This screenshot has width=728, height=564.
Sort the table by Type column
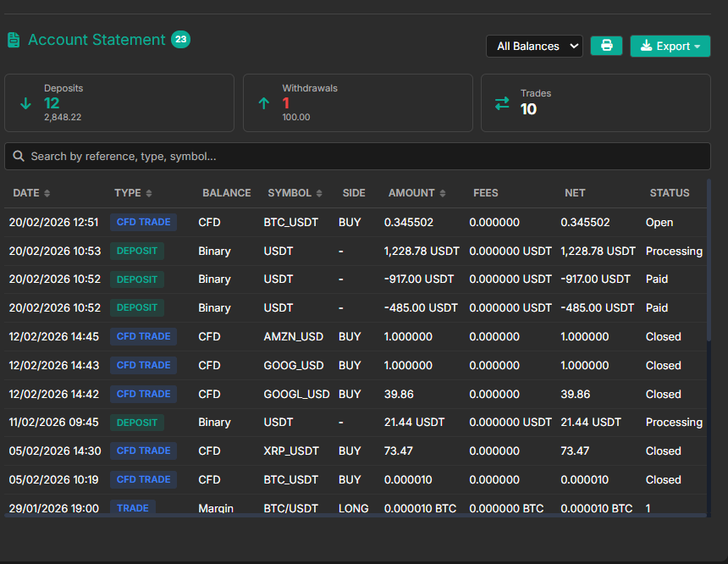click(x=133, y=193)
